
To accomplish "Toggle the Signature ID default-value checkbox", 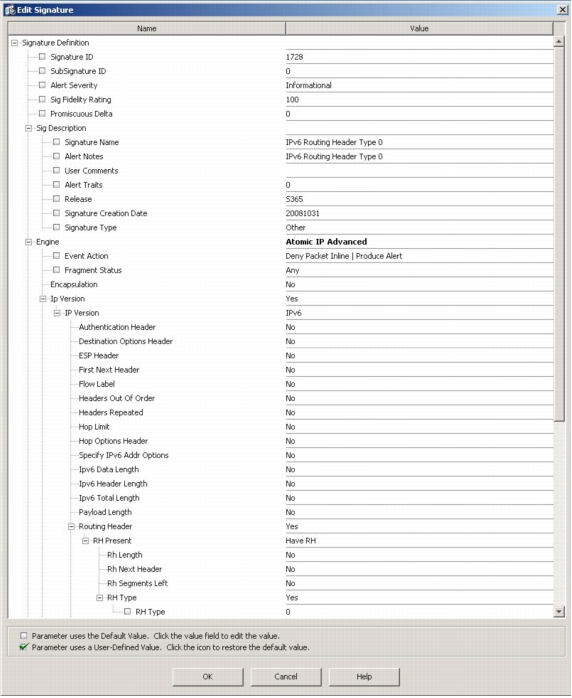I will tap(42, 57).
